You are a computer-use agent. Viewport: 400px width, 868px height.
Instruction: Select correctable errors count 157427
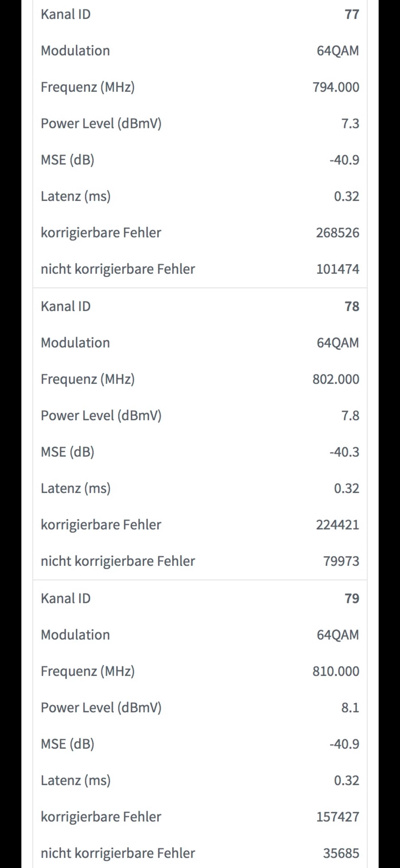[x=337, y=817]
